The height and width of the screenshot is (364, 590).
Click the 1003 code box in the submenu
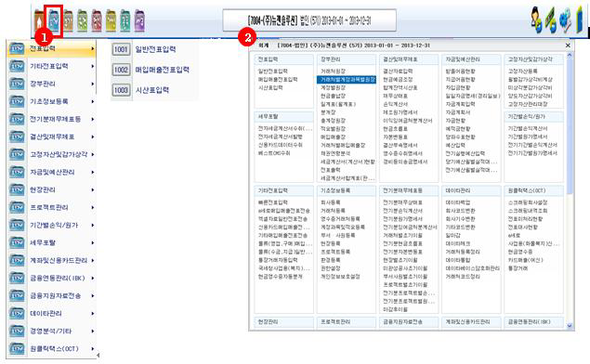pyautogui.click(x=121, y=90)
